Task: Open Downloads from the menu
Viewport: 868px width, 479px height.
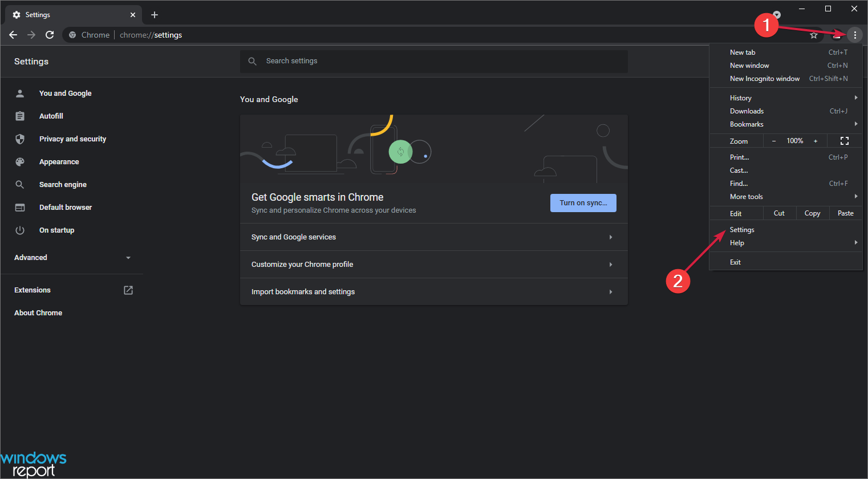Action: point(786,111)
